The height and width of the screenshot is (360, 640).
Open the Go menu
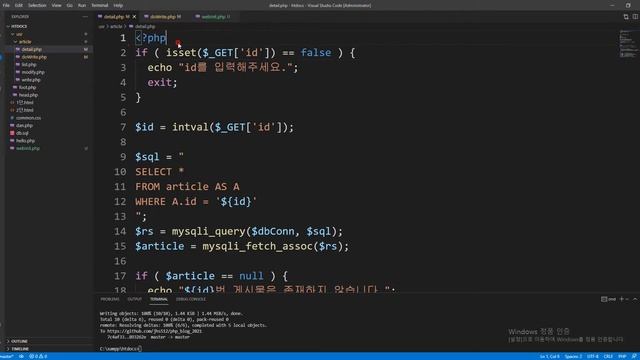[69, 5]
